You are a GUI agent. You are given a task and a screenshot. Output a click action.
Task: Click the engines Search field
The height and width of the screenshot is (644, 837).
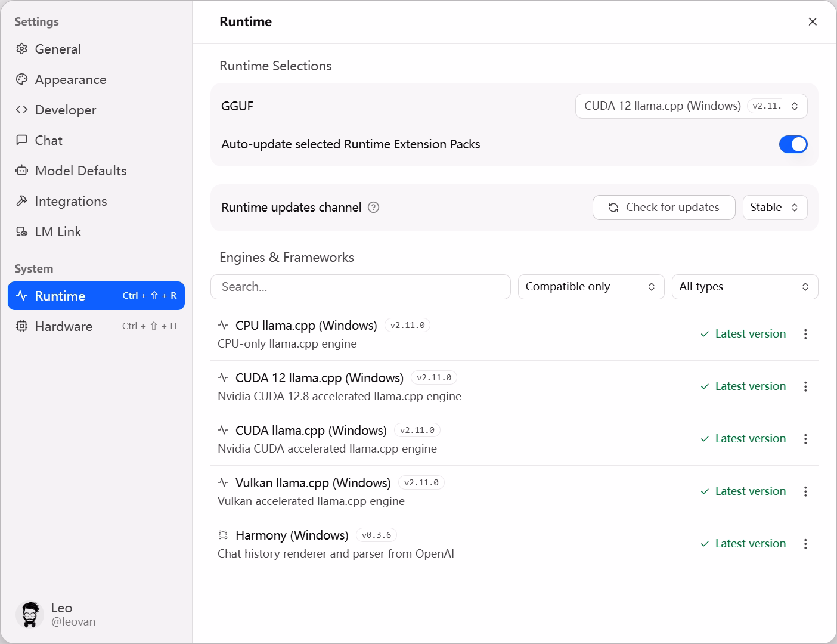360,287
